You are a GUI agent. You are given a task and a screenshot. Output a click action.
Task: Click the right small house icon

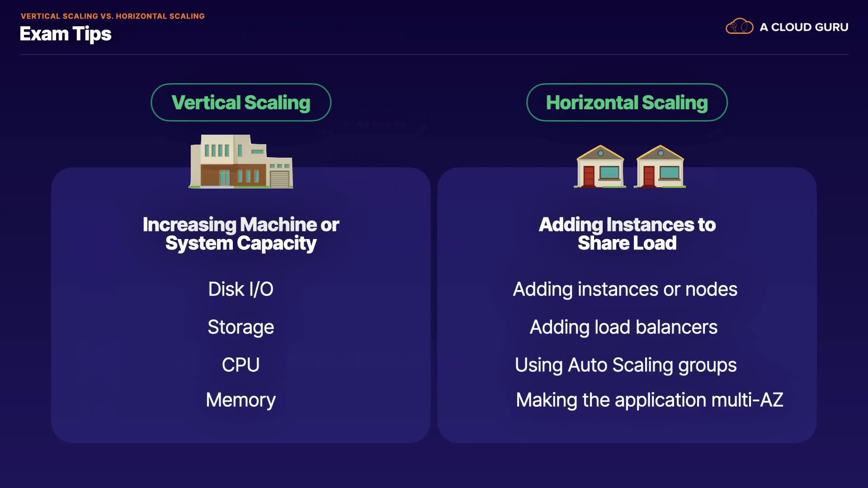(x=660, y=167)
